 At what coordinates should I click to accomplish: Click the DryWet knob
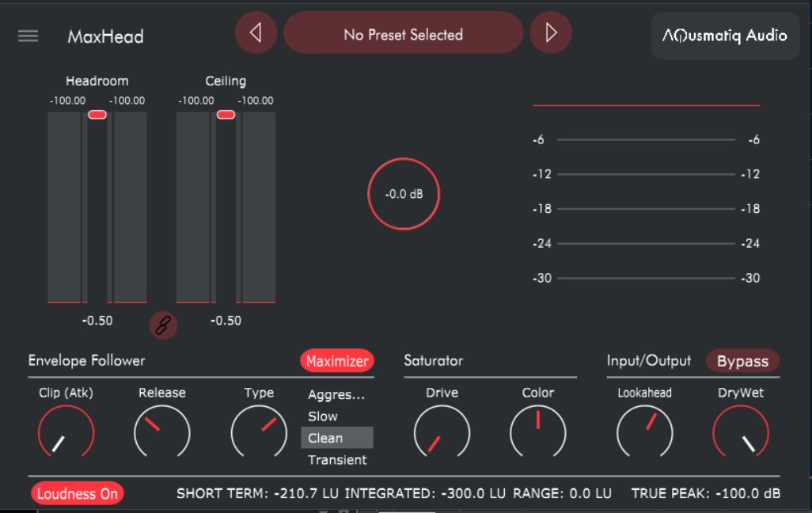pyautogui.click(x=742, y=432)
